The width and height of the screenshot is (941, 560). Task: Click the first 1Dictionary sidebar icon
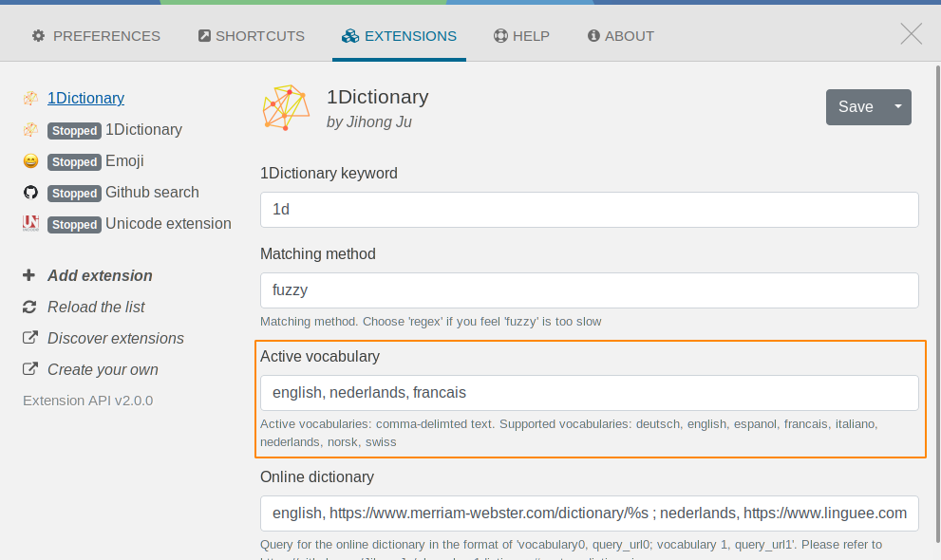point(30,99)
